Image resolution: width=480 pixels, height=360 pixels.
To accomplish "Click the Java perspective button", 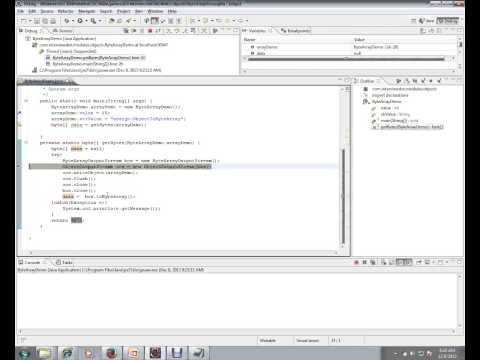I will [x=427, y=21].
